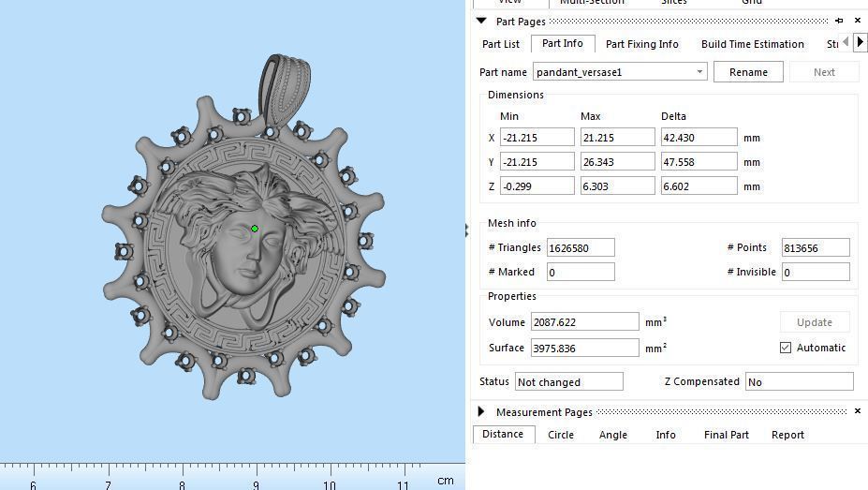Switch to the Part List tab

(x=501, y=44)
